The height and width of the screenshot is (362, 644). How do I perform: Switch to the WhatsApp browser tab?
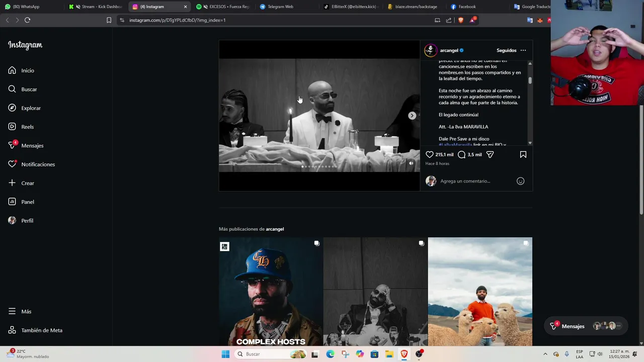click(x=31, y=7)
